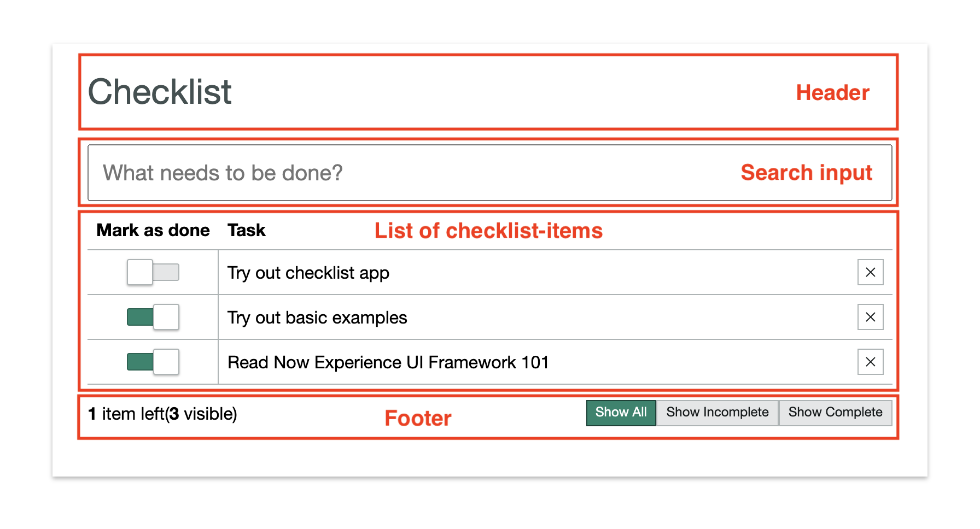Toggle 'Try out checklist app' as done
This screenshot has width=980, height=529.
click(153, 272)
